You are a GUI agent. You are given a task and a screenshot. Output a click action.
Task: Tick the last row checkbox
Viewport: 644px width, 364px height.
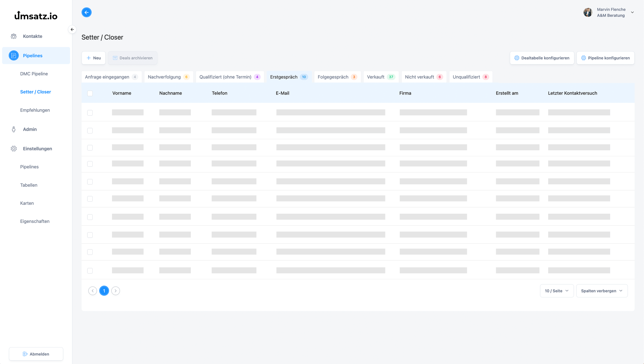click(90, 271)
